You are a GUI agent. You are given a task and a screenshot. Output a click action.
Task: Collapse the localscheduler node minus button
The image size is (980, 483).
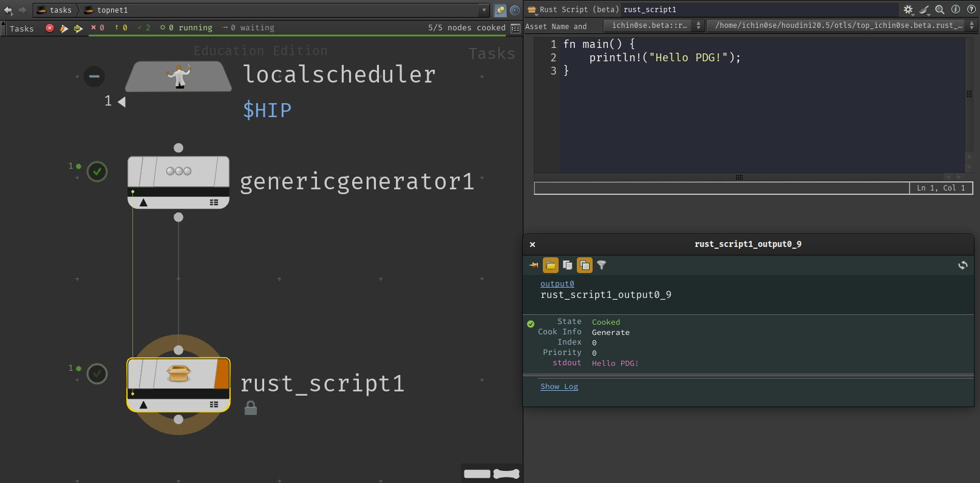(94, 76)
